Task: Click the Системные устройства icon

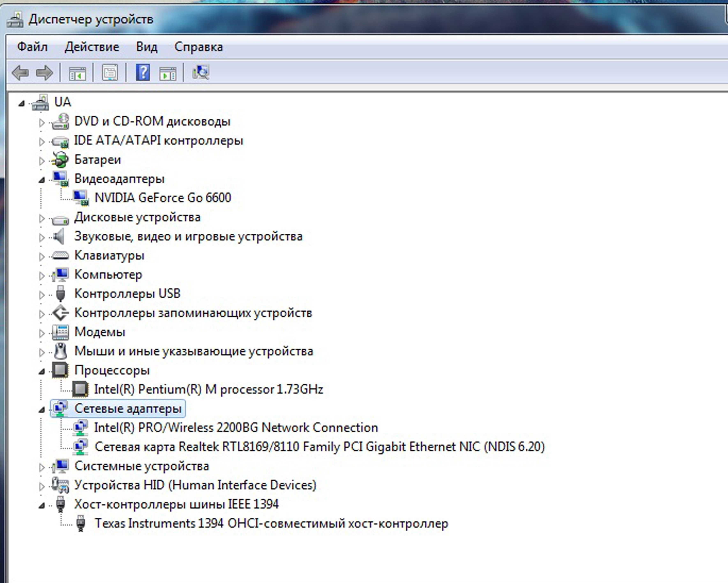Action: pyautogui.click(x=61, y=466)
